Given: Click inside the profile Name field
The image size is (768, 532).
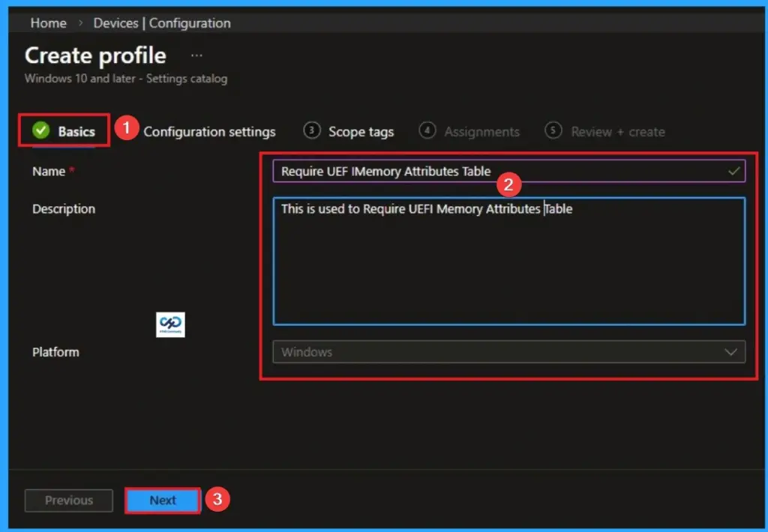Looking at the screenshot, I should pyautogui.click(x=450, y=171).
